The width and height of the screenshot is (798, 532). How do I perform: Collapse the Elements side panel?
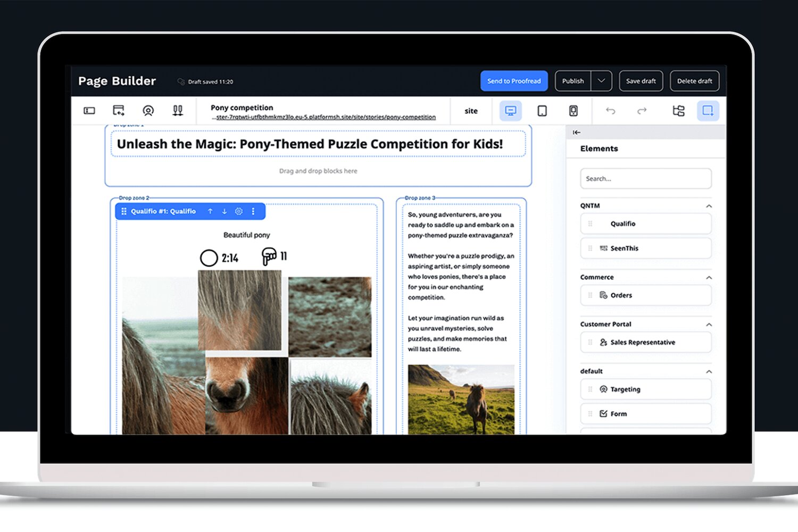(577, 132)
